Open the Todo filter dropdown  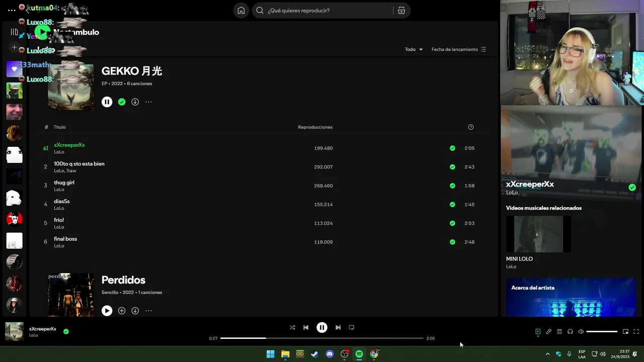tap(414, 49)
